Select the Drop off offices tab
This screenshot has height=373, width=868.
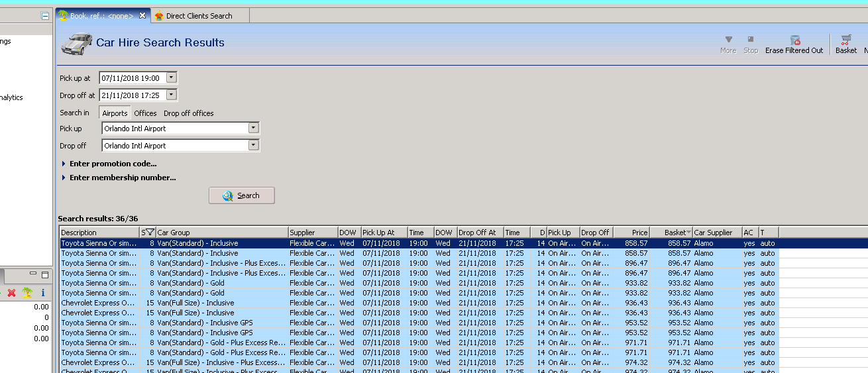coord(189,113)
